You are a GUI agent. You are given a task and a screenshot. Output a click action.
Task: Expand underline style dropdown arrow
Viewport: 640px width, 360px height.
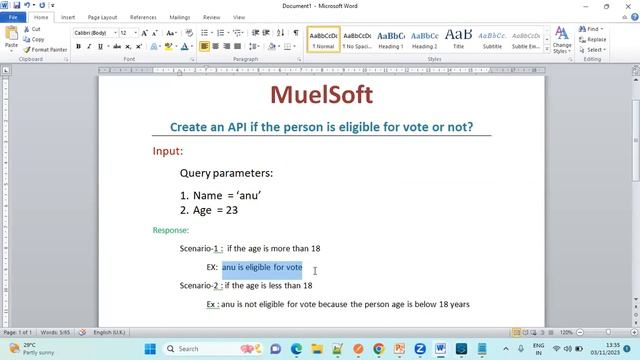click(108, 47)
